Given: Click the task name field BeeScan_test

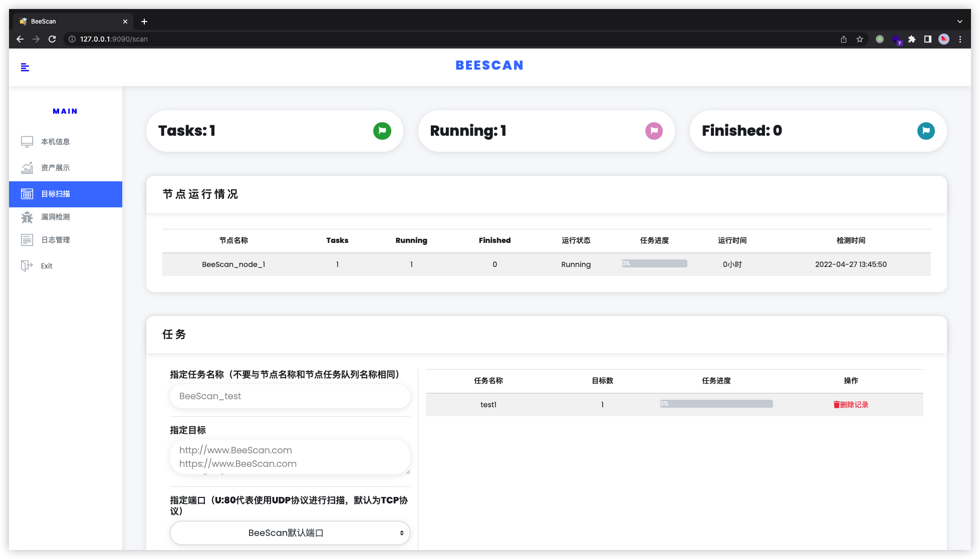Looking at the screenshot, I should tap(290, 396).
